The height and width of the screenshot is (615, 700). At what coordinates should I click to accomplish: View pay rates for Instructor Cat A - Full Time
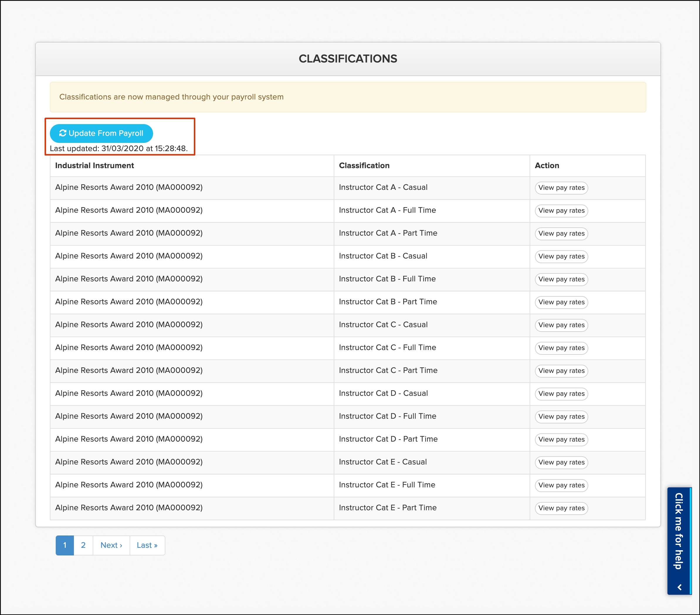(561, 211)
